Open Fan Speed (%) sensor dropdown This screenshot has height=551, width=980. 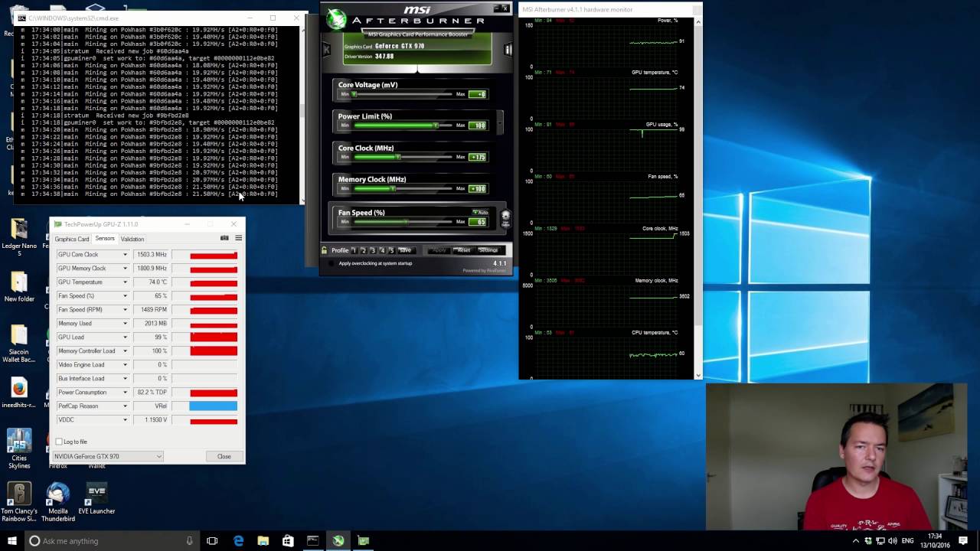125,296
